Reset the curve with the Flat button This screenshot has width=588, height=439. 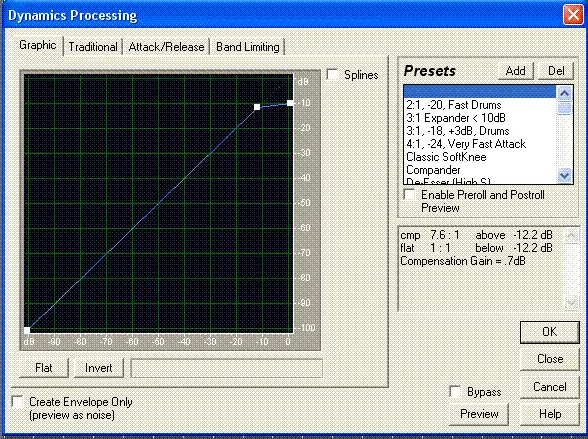(x=44, y=368)
